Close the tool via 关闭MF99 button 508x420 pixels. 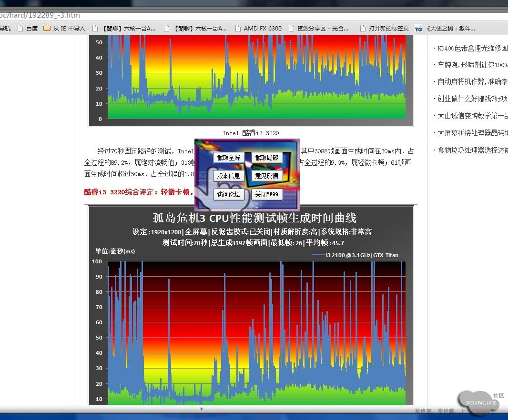click(x=267, y=194)
